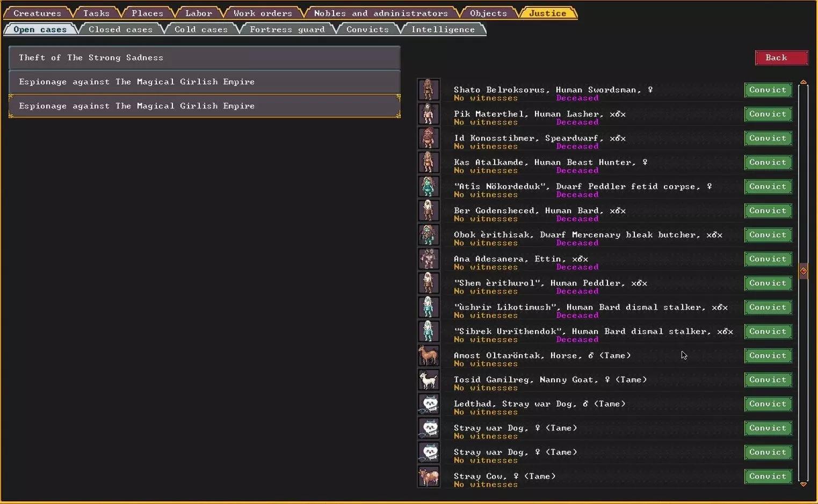
Task: Go to the Labor tab
Action: [199, 13]
